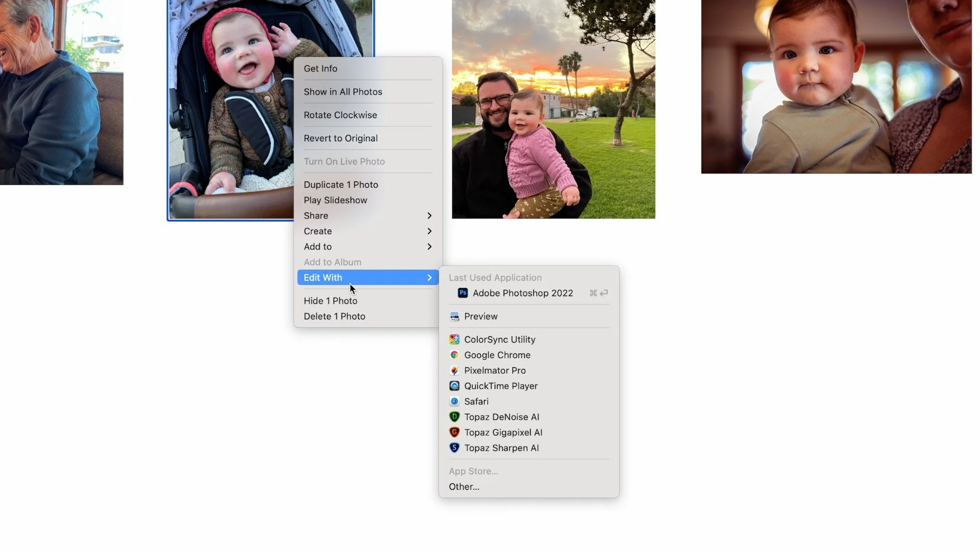Open image in QuickTime Player
The image size is (980, 551).
(501, 386)
